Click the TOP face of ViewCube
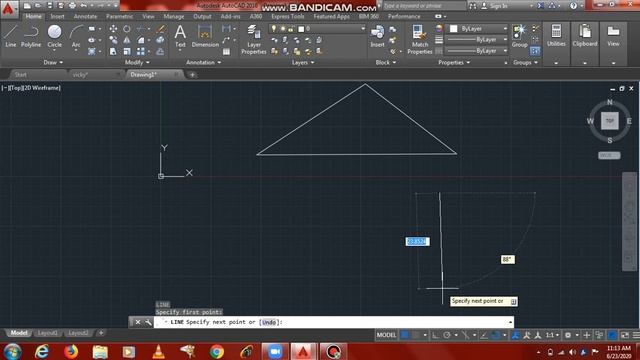This screenshot has height=360, width=640. pyautogui.click(x=609, y=121)
